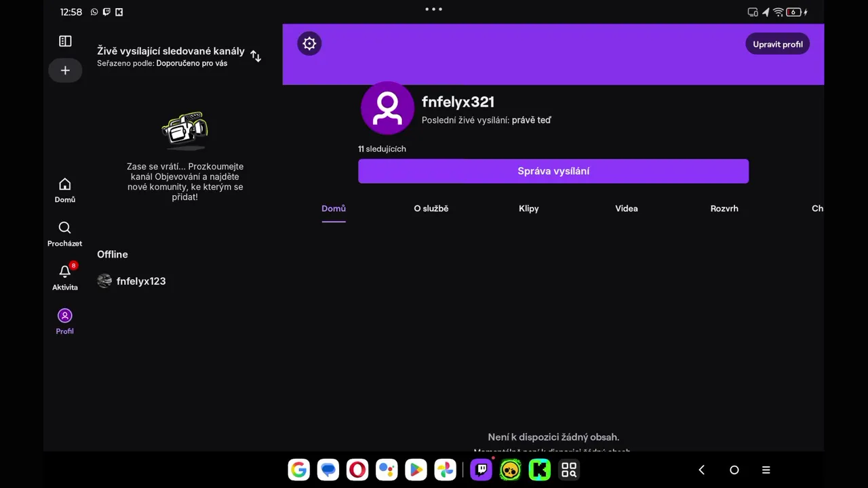Switch to the Domů profile tab
The width and height of the screenshot is (868, 488).
334,209
